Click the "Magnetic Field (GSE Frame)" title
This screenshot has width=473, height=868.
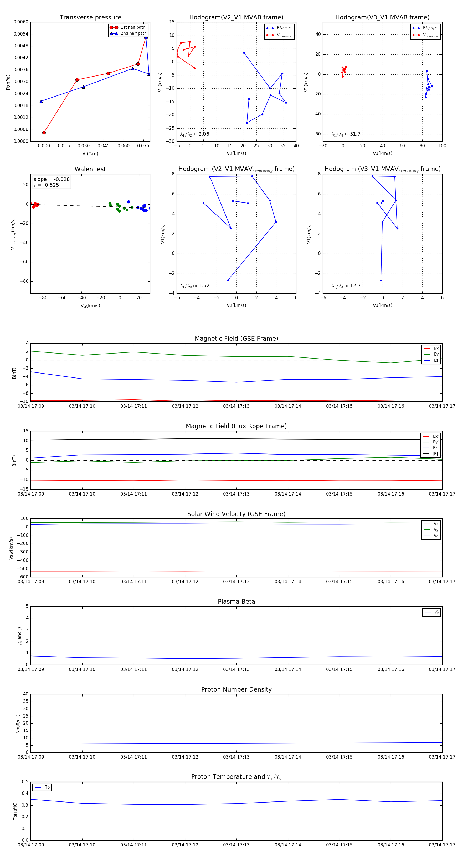(x=236, y=339)
